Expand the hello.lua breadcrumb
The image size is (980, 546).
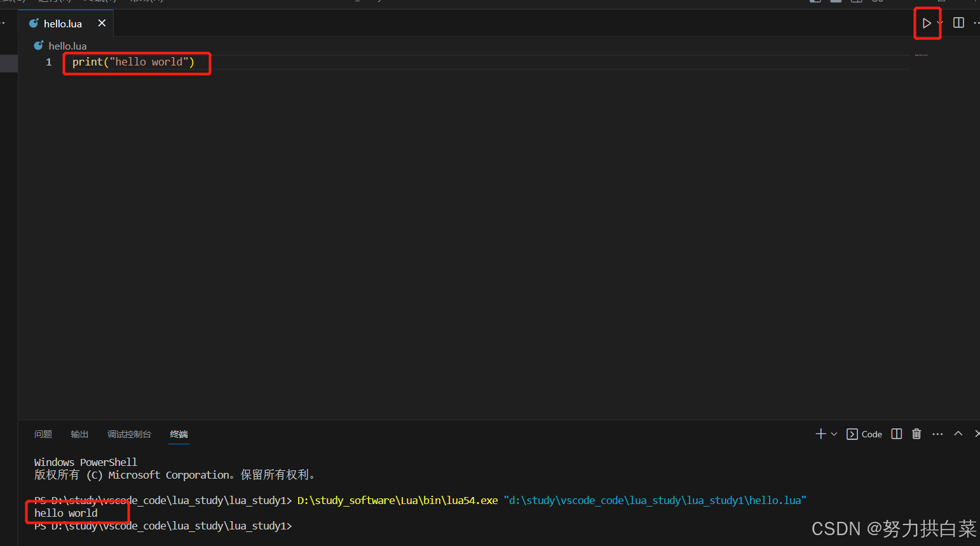coord(68,45)
